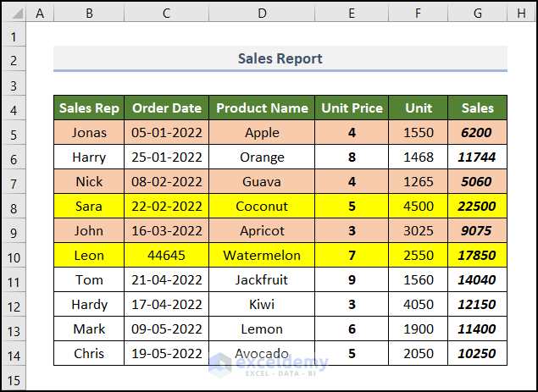
Task: Click the sales value 10250
Action: [x=477, y=354]
